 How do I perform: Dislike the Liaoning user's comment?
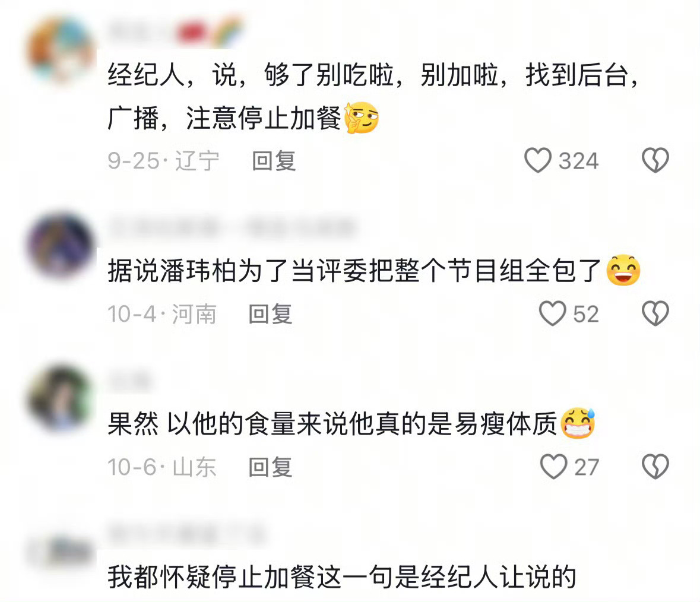tap(655, 160)
